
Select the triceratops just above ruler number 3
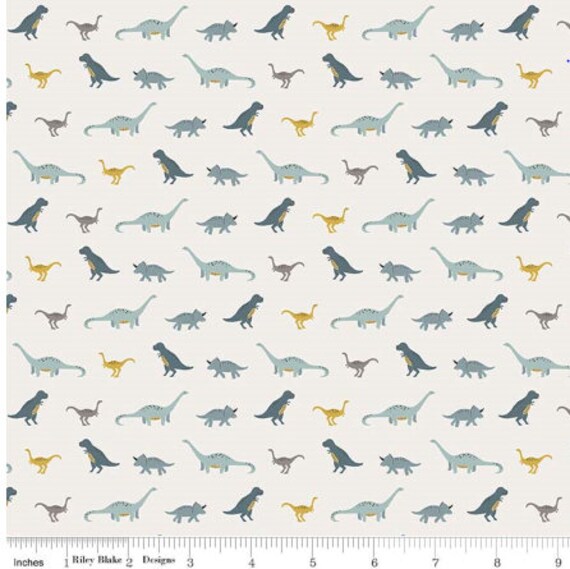186,512
